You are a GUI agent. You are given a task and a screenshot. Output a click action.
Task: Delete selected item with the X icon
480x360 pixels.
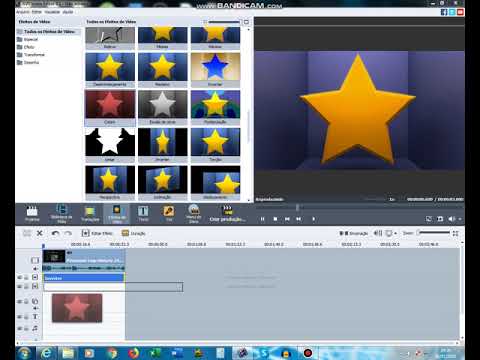39,233
